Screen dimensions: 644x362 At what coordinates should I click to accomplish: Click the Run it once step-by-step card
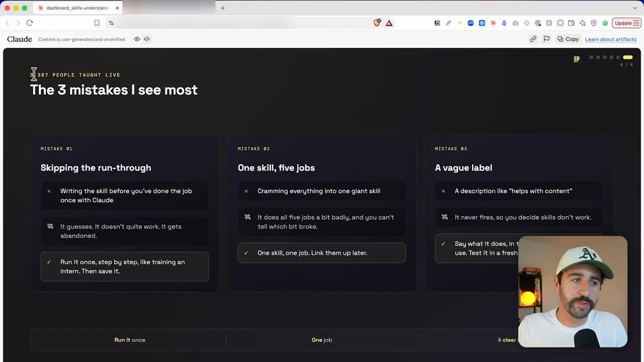click(125, 266)
